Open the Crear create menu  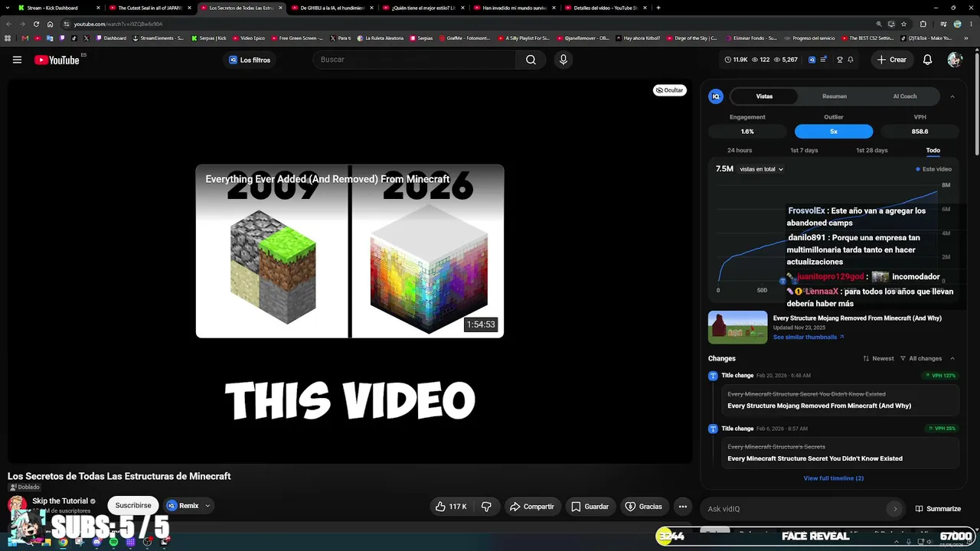[x=892, y=60]
